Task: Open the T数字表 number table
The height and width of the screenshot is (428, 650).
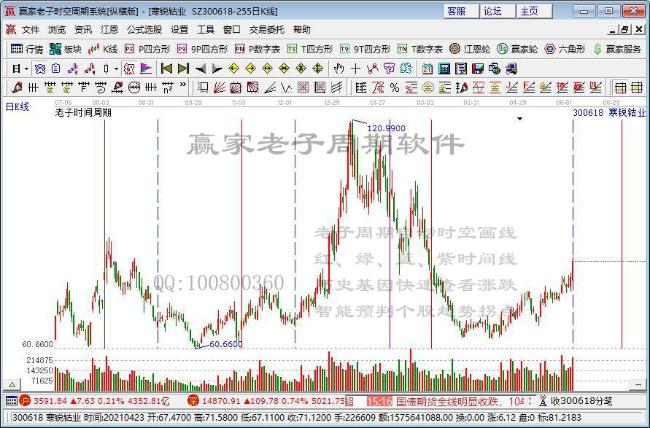Action: (x=420, y=49)
